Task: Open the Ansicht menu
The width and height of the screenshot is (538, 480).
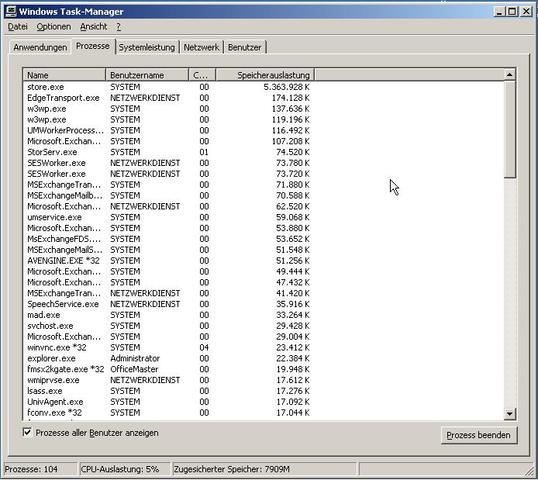Action: click(94, 27)
